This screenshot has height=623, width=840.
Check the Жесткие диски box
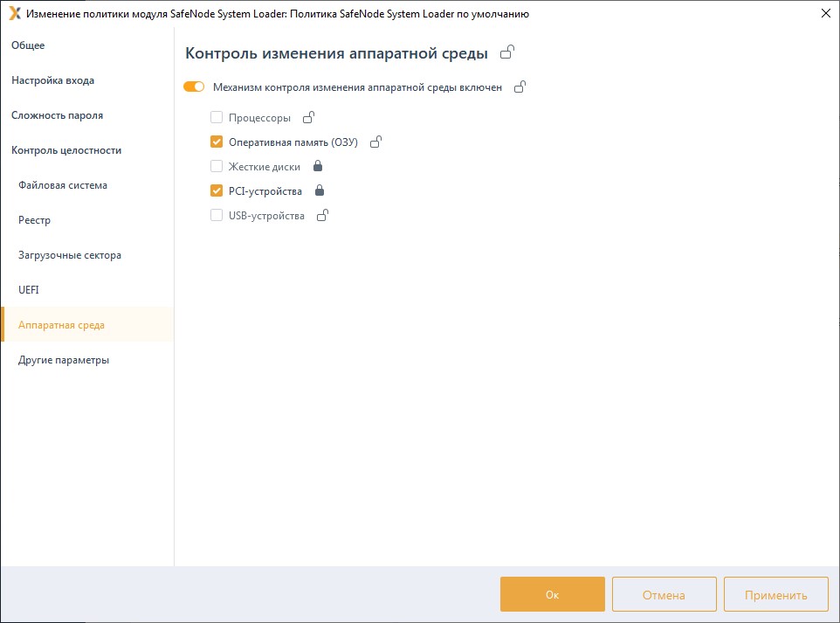pyautogui.click(x=217, y=166)
